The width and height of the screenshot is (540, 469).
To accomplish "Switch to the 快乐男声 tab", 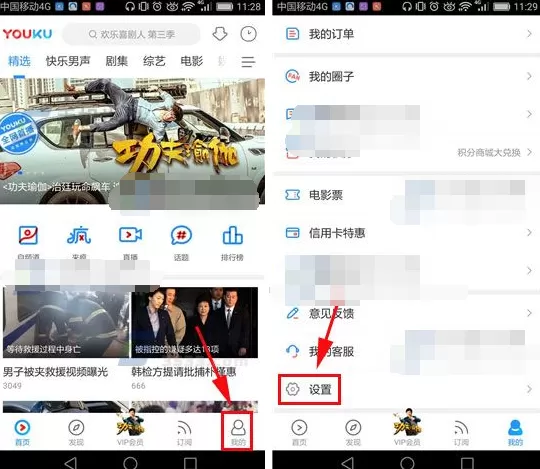I will coord(68,61).
